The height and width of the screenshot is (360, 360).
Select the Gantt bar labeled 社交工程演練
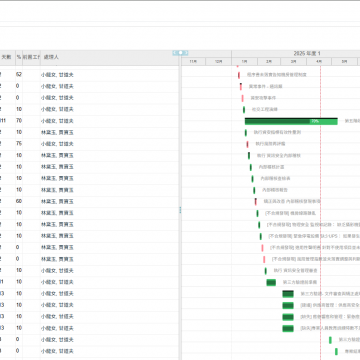tap(244, 110)
